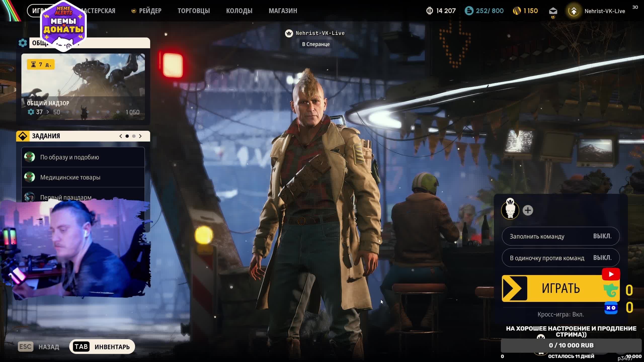Open inventory with Инвентарь button
The image size is (644, 362).
tap(102, 347)
